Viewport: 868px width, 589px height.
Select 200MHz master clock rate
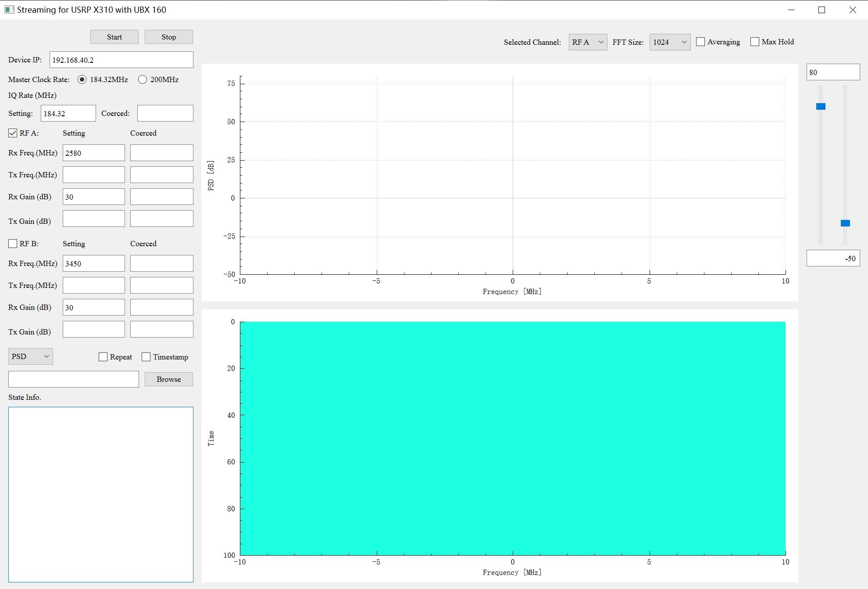pos(143,79)
